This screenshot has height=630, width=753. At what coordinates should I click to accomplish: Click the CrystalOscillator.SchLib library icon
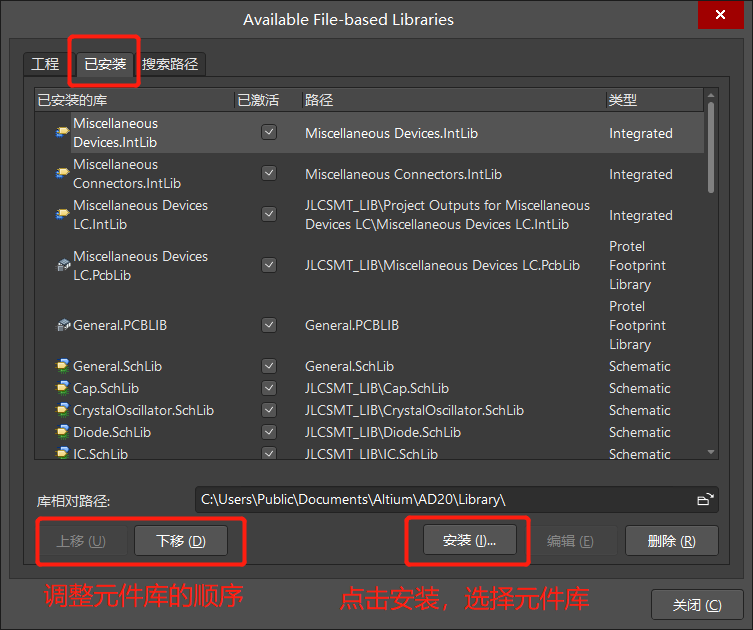tap(62, 410)
